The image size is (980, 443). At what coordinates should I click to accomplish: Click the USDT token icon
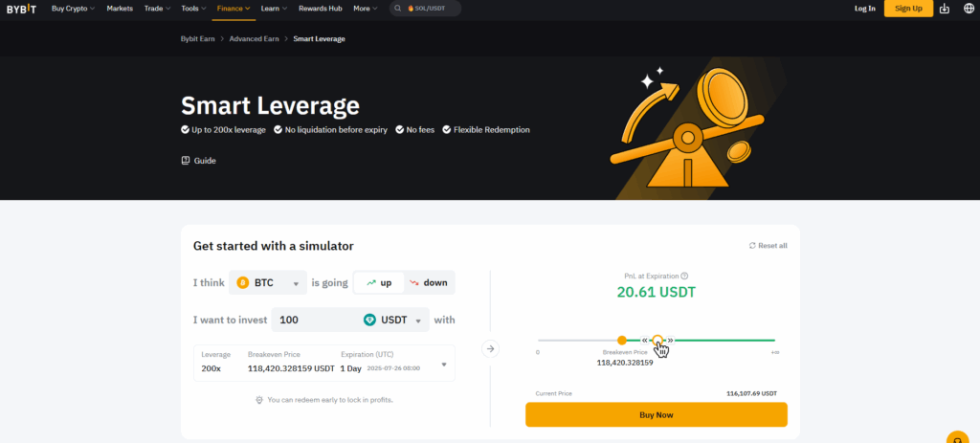point(370,320)
